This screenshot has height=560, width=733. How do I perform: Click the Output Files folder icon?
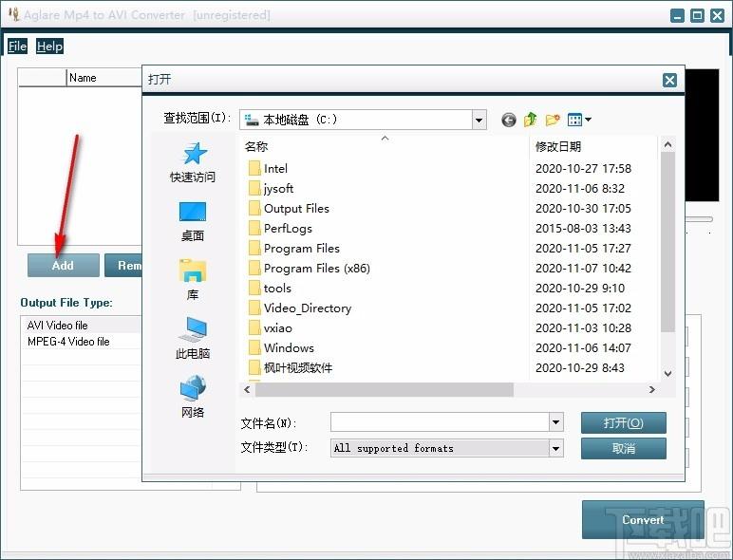254,209
